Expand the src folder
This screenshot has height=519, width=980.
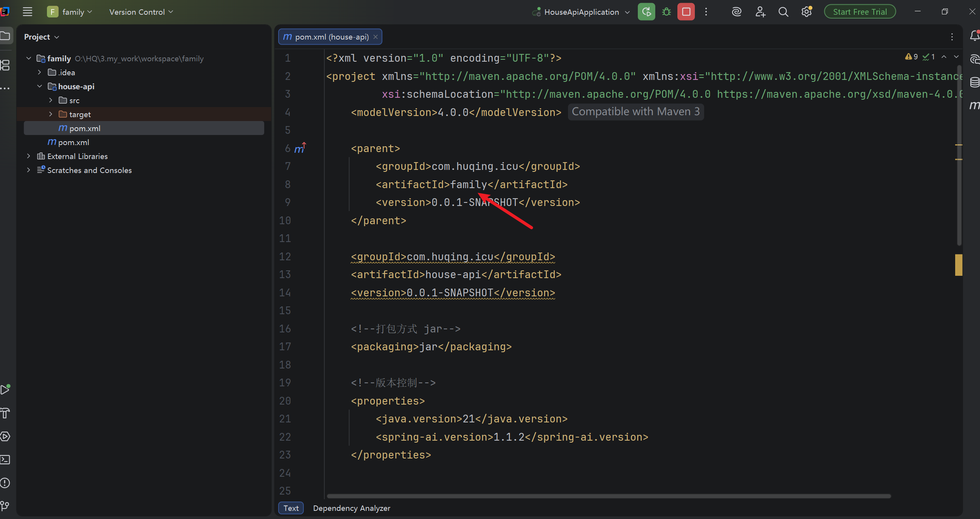[50, 100]
